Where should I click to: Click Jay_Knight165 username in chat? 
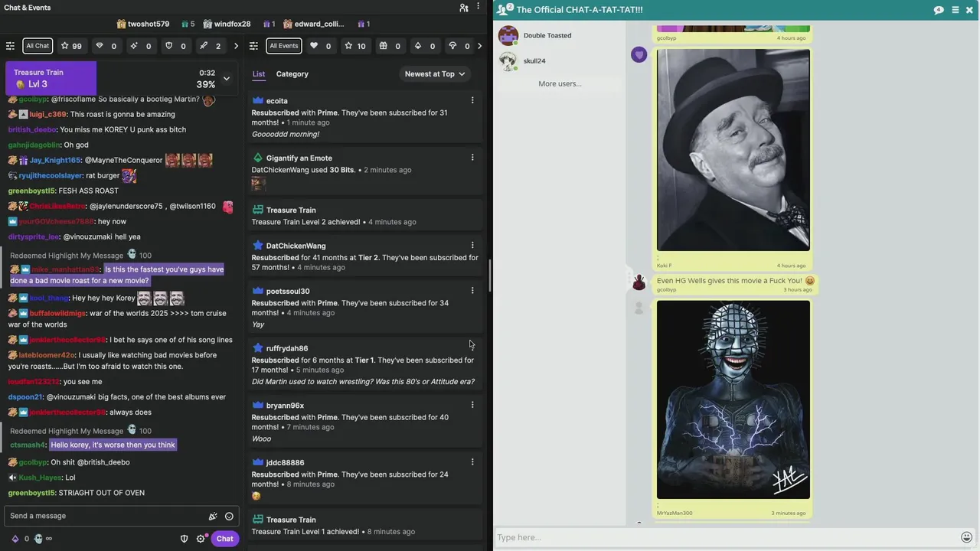coord(55,161)
